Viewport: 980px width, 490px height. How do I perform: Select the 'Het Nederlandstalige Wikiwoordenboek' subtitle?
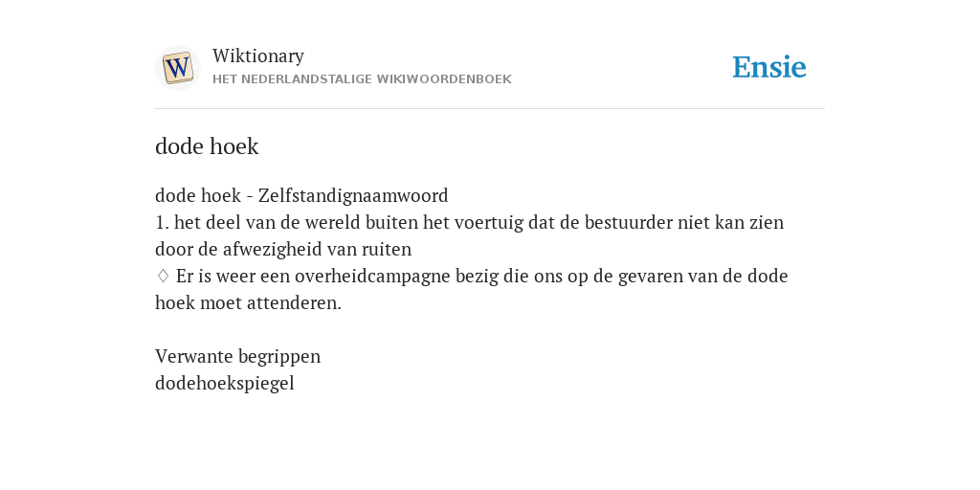coord(362,79)
